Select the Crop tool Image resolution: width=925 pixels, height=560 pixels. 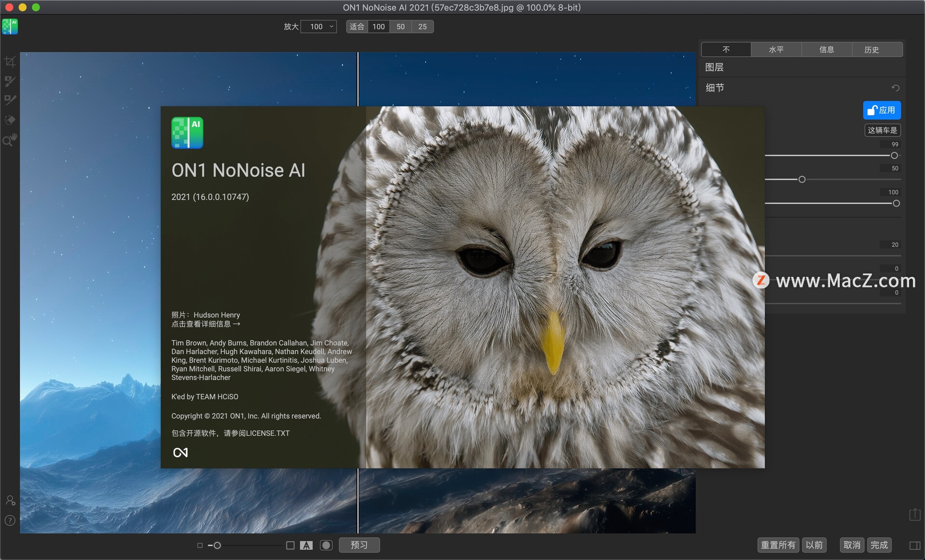coord(10,62)
